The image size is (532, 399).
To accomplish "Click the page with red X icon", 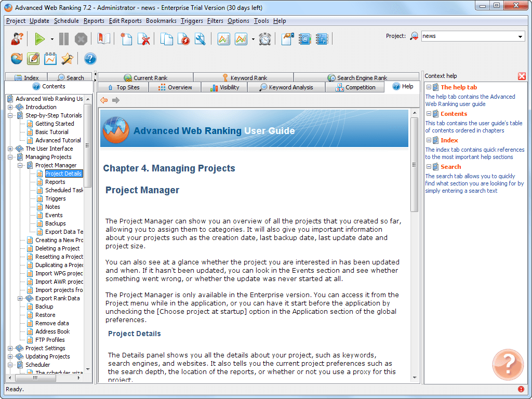I will [144, 39].
